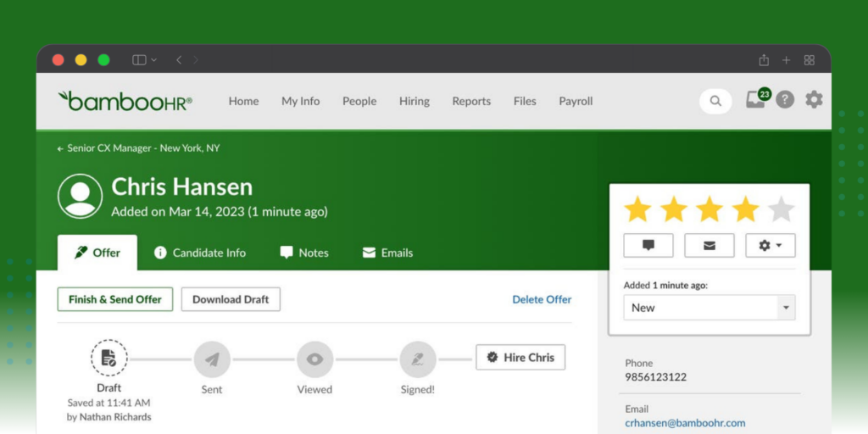868x434 pixels.
Task: Open the Files menu
Action: tap(525, 102)
